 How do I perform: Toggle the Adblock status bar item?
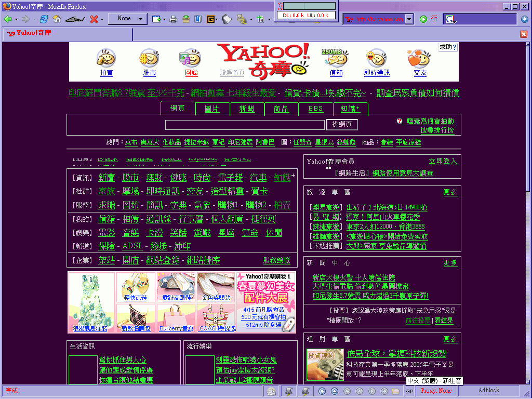click(488, 391)
